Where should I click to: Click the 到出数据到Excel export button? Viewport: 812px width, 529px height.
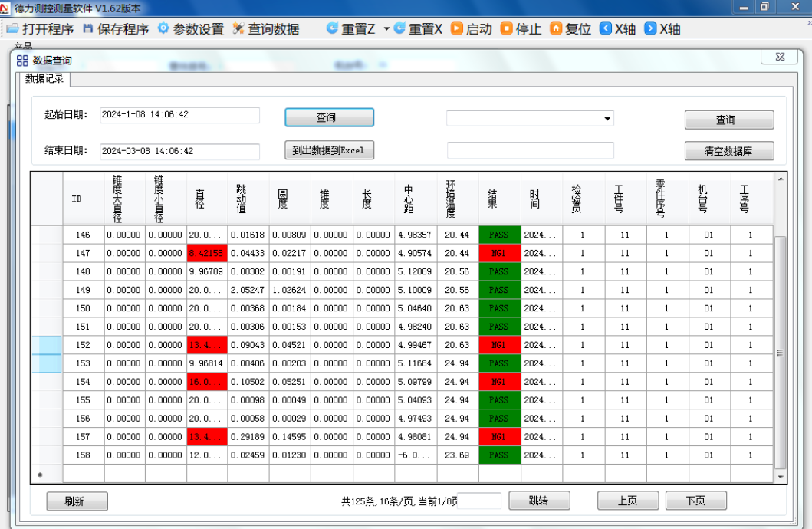(x=329, y=150)
